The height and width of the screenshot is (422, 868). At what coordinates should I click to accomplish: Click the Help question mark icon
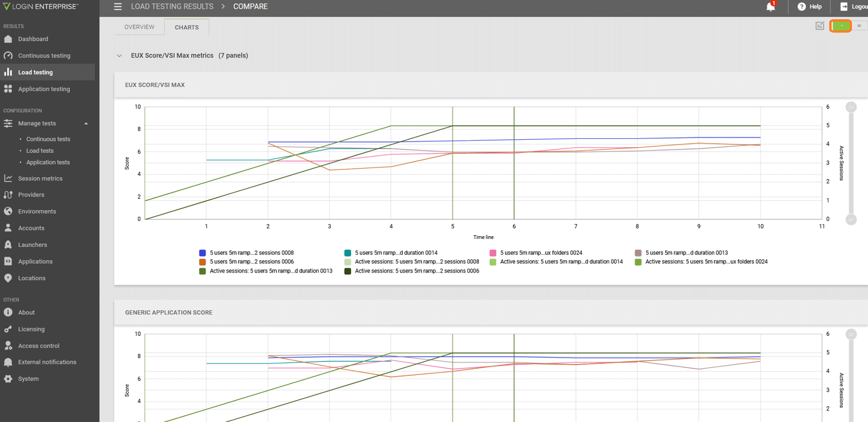tap(801, 7)
